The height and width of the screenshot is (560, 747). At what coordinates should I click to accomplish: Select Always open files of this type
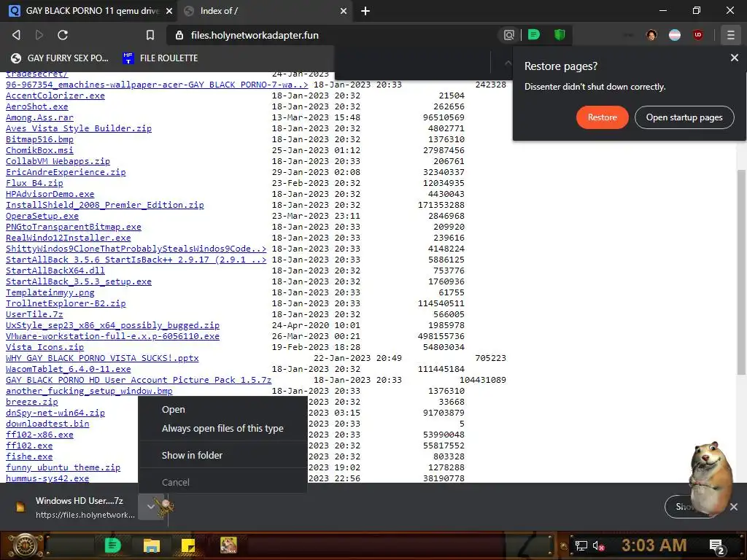[x=222, y=428]
